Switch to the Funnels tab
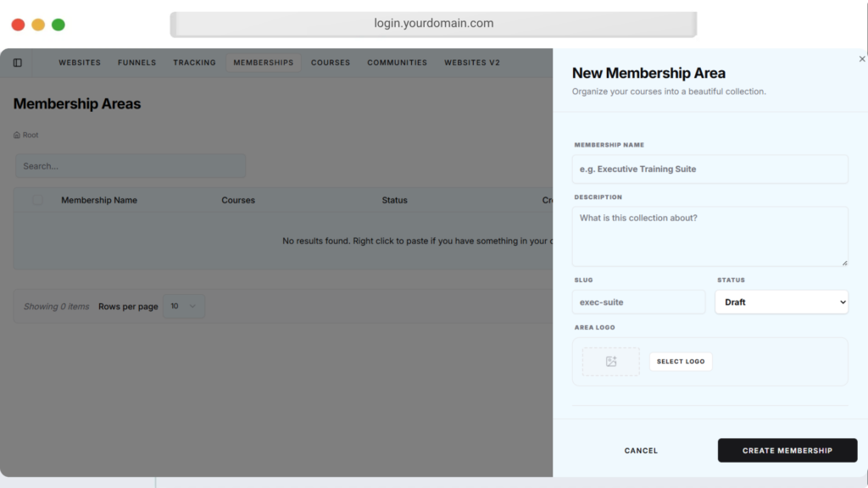868x488 pixels. [x=136, y=63]
